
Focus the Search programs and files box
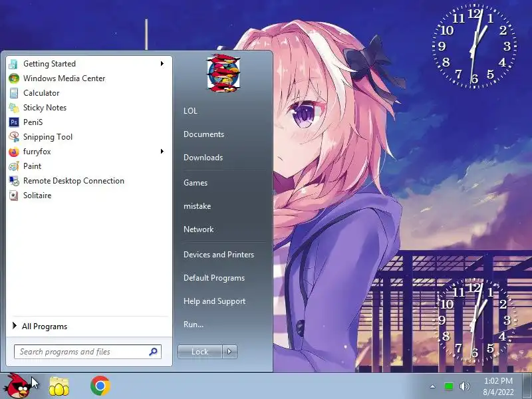[x=88, y=352]
